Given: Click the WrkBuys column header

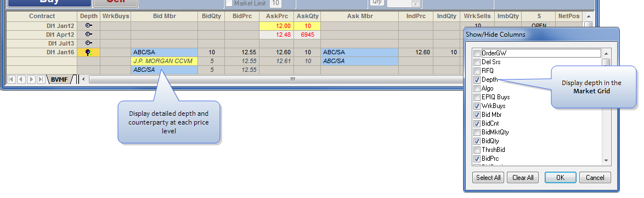Looking at the screenshot, I should click(x=116, y=16).
